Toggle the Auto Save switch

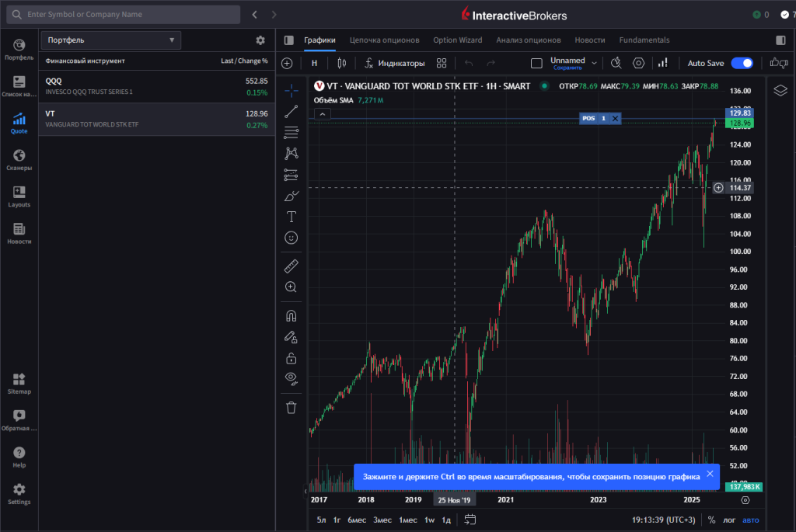[742, 63]
